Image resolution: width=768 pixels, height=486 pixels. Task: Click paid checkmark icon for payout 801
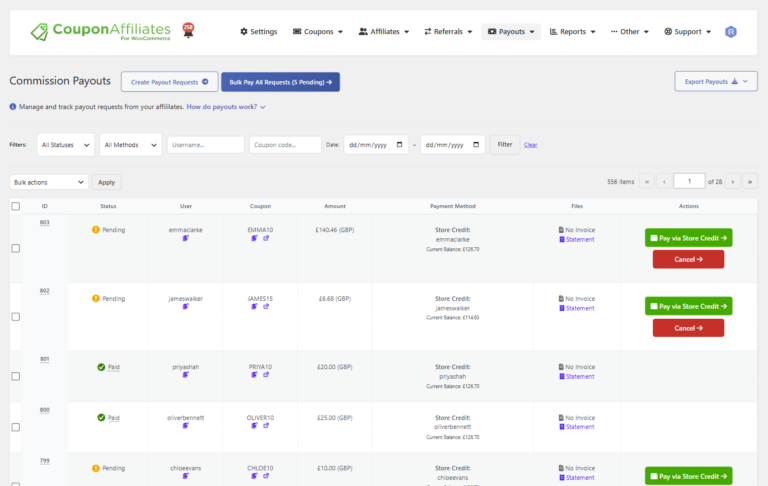pos(101,367)
